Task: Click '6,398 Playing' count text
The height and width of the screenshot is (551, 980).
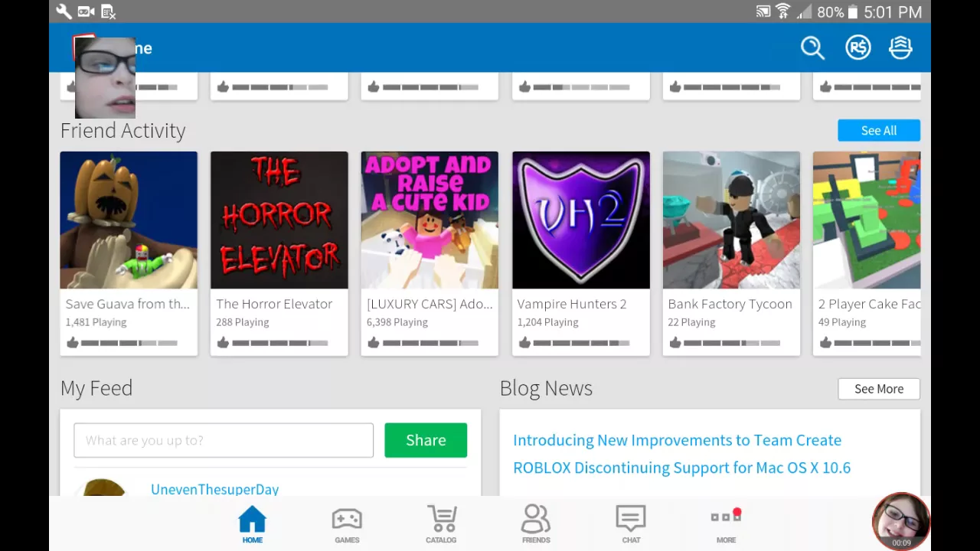Action: (x=397, y=322)
